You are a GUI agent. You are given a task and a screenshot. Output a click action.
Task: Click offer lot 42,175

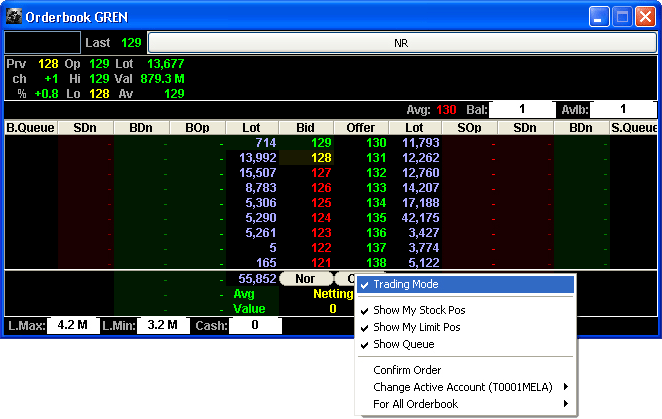click(x=421, y=218)
